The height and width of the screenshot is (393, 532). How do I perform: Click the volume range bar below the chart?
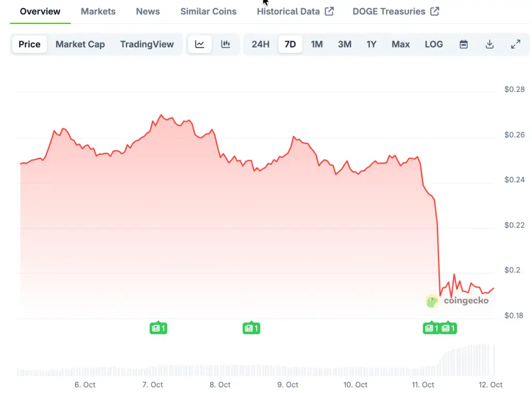256,370
